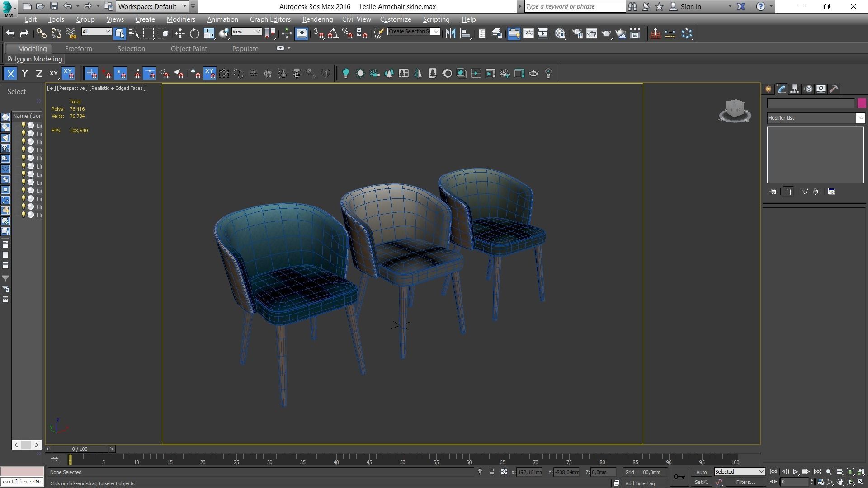Toggle the Selection Lock icon
This screenshot has height=488, width=868.
(x=492, y=472)
